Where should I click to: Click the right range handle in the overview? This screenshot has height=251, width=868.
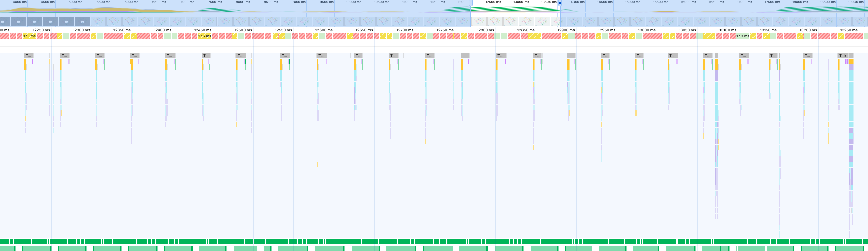560,3
